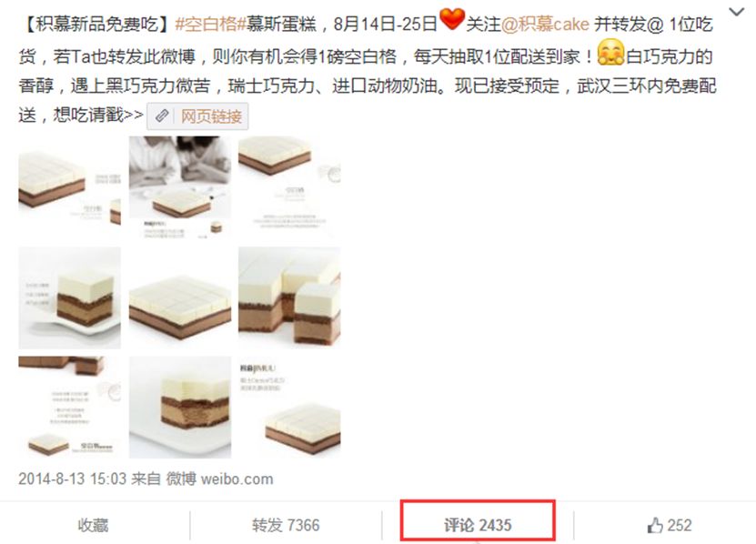Open the center whole cake thumbnail
The image size is (756, 544).
(x=180, y=297)
